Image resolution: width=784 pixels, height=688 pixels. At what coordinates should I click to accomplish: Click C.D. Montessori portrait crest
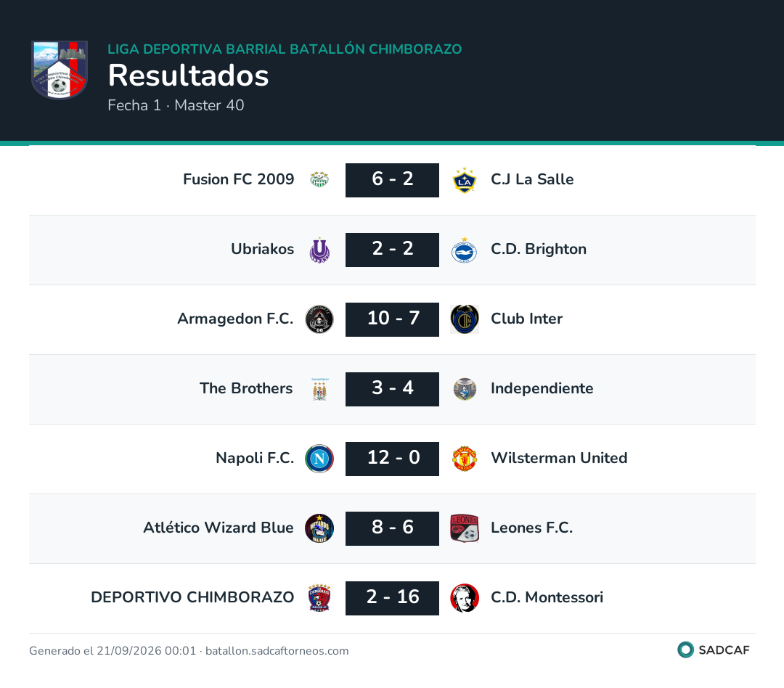tap(465, 598)
